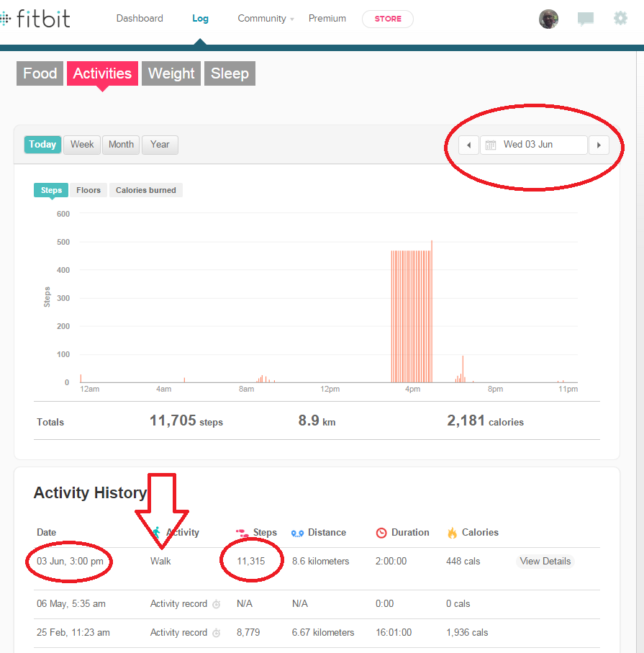Click the Fitbit logo
644x653 pixels.
(x=36, y=18)
